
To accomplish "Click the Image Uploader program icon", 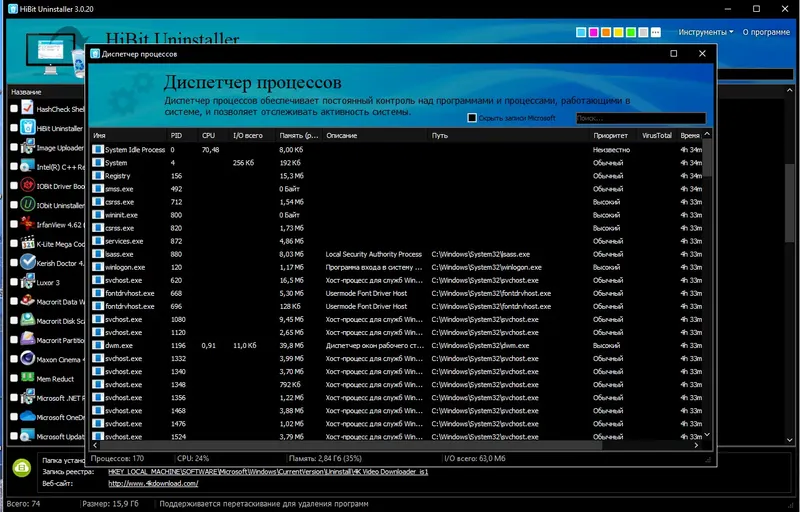I will [x=28, y=147].
